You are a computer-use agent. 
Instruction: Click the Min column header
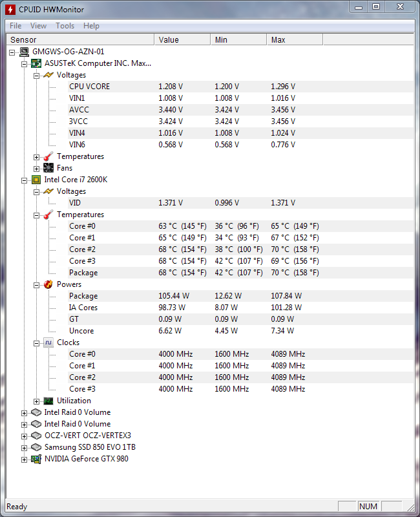coord(238,40)
